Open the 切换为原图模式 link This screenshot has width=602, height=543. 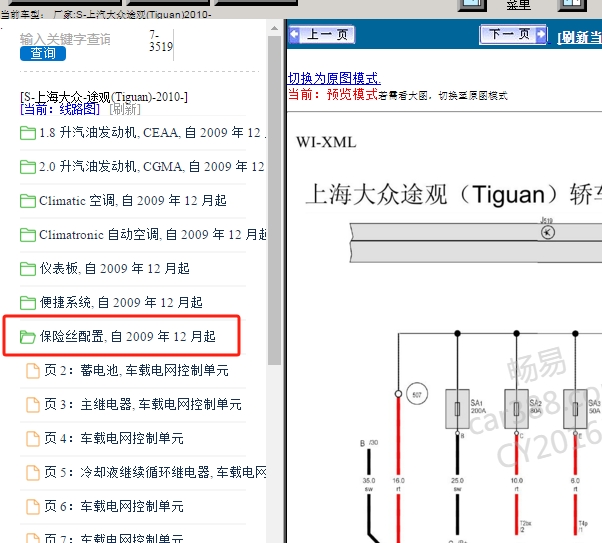click(x=334, y=78)
